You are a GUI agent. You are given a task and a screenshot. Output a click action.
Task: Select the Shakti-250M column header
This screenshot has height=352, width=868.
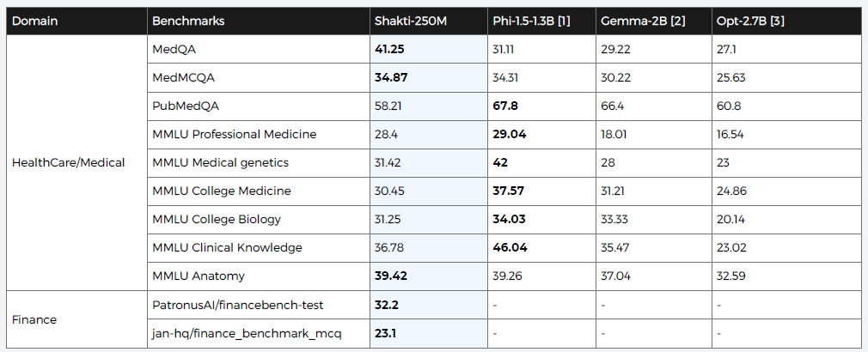coord(411,21)
